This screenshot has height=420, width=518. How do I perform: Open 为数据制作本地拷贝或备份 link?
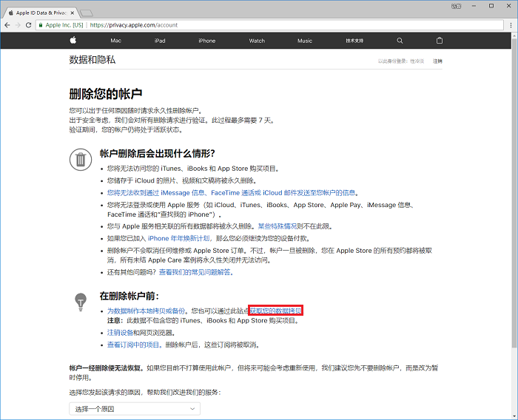pos(146,311)
